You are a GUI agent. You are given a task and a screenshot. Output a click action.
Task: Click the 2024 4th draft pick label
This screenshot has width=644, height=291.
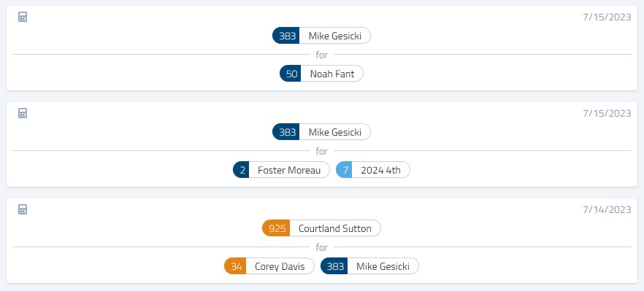[380, 171]
